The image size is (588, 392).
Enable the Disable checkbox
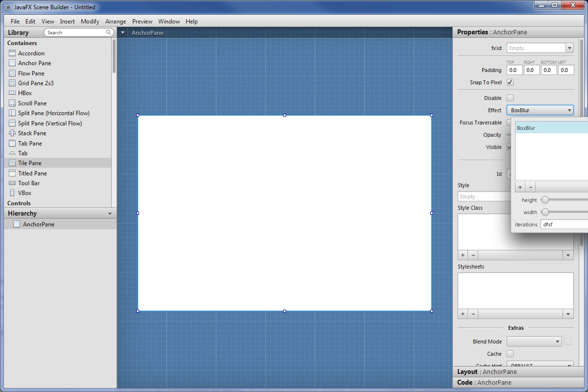pyautogui.click(x=510, y=98)
